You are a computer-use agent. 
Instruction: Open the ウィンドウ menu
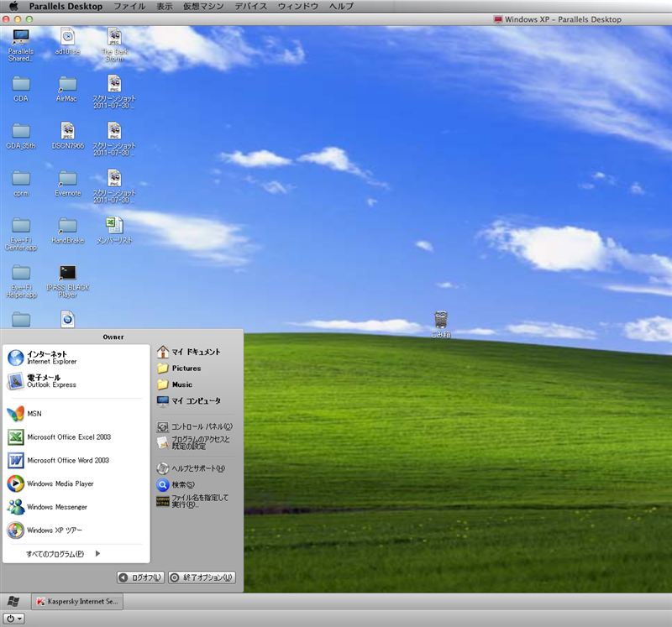(298, 6)
